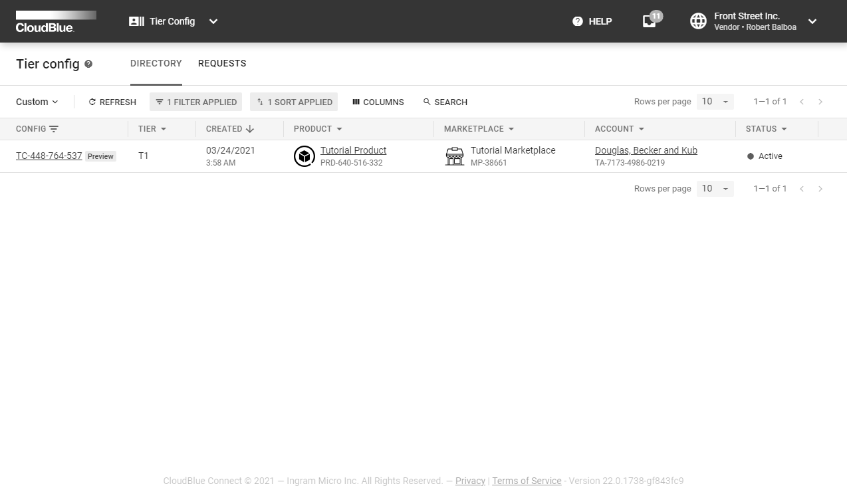Go to previous page in bottom pagination

pos(802,189)
